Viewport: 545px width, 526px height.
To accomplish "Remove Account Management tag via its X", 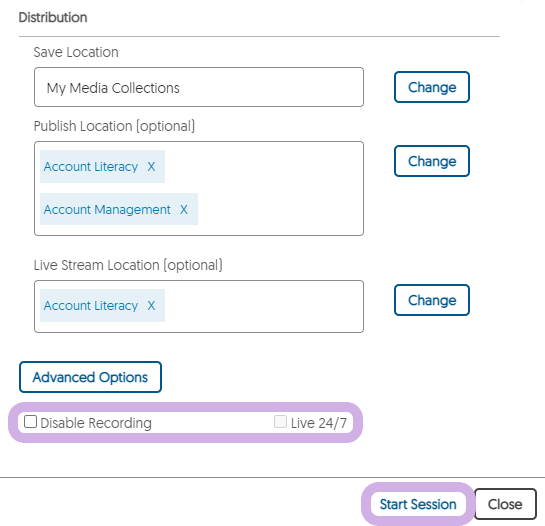I will click(x=184, y=209).
